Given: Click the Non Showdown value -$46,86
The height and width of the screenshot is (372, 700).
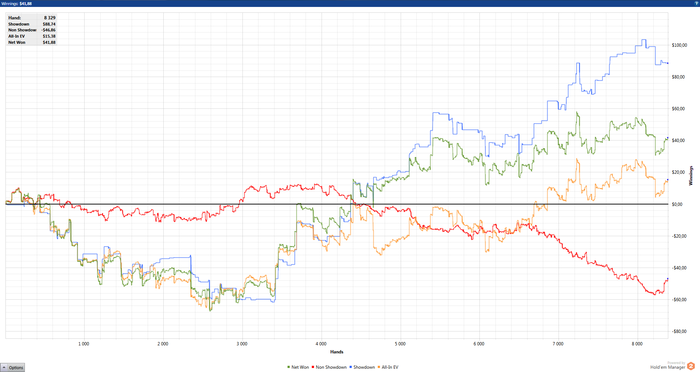Looking at the screenshot, I should (x=49, y=30).
